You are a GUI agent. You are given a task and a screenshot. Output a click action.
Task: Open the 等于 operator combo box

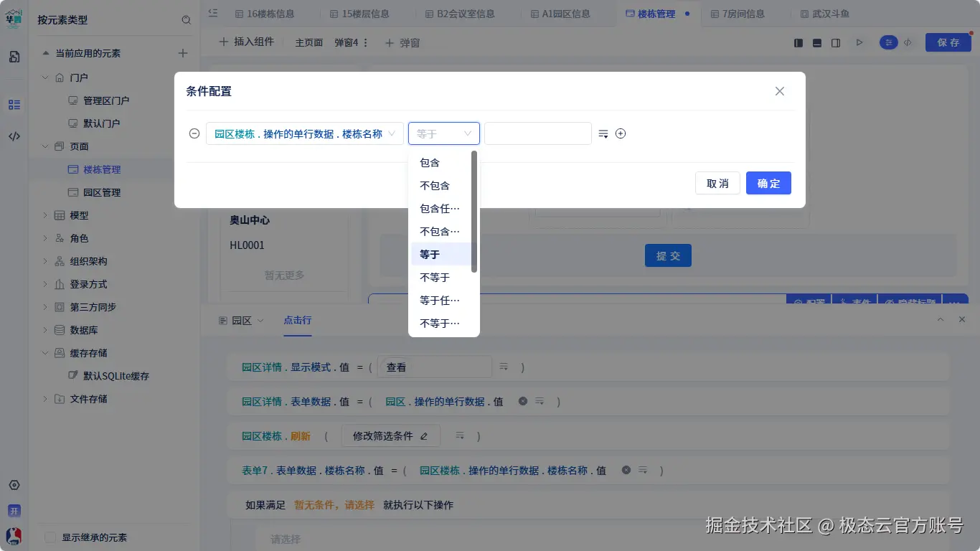pos(444,133)
